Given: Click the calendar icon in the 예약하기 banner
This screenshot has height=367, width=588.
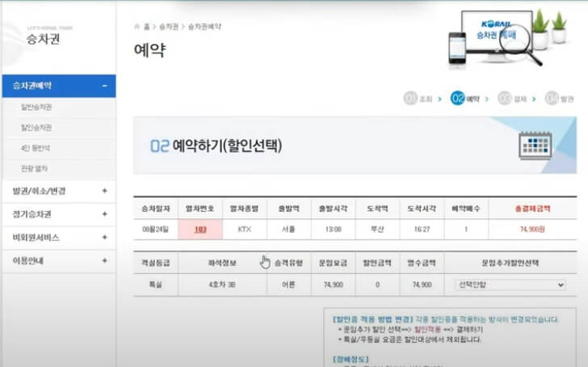Looking at the screenshot, I should [x=535, y=146].
